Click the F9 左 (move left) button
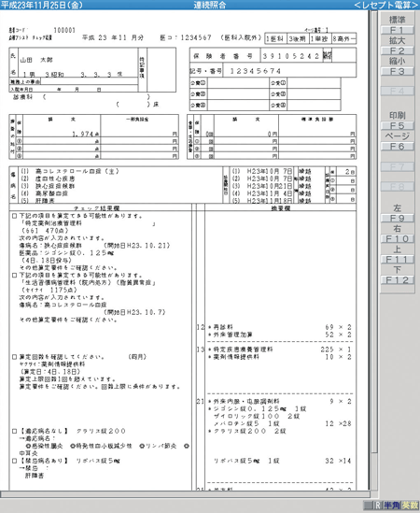420x513 pixels. tap(397, 219)
